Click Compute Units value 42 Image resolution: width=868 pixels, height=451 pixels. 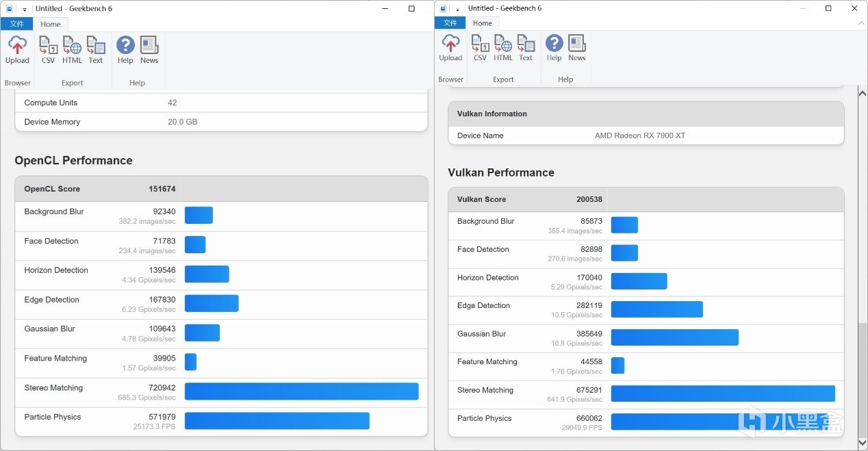point(173,103)
